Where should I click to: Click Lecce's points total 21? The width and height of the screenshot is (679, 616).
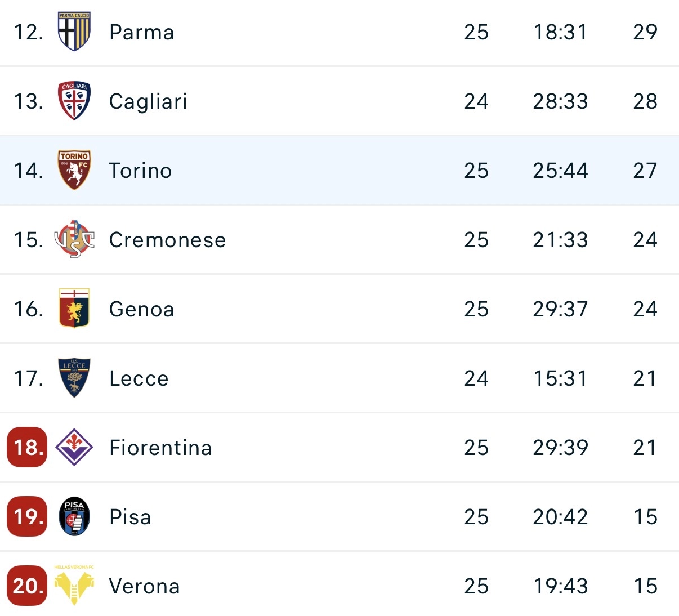click(645, 378)
